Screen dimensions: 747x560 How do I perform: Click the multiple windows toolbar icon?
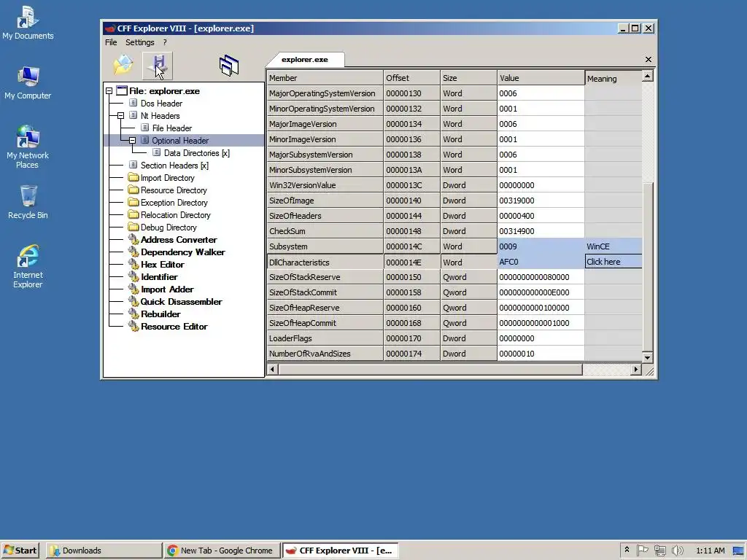(228, 66)
